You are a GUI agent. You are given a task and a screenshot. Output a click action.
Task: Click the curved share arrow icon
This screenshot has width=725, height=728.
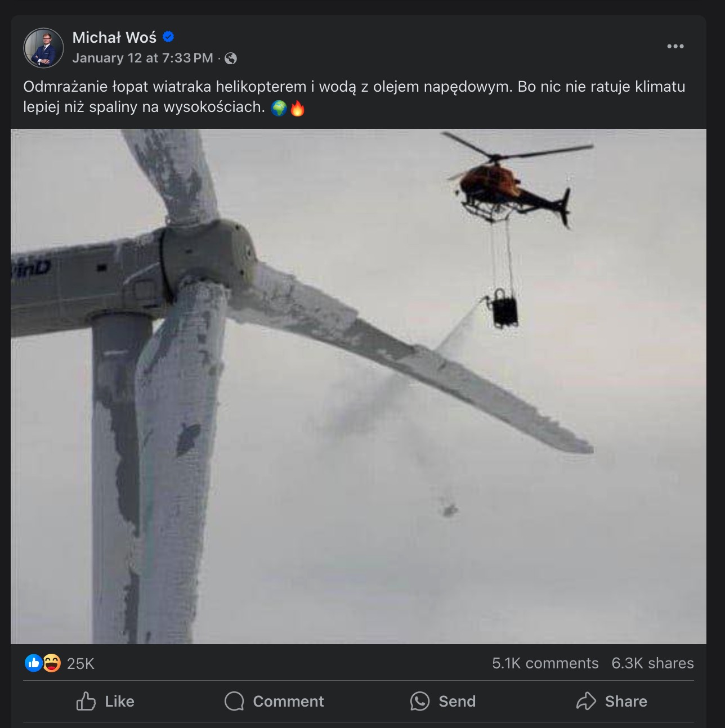pyautogui.click(x=586, y=702)
